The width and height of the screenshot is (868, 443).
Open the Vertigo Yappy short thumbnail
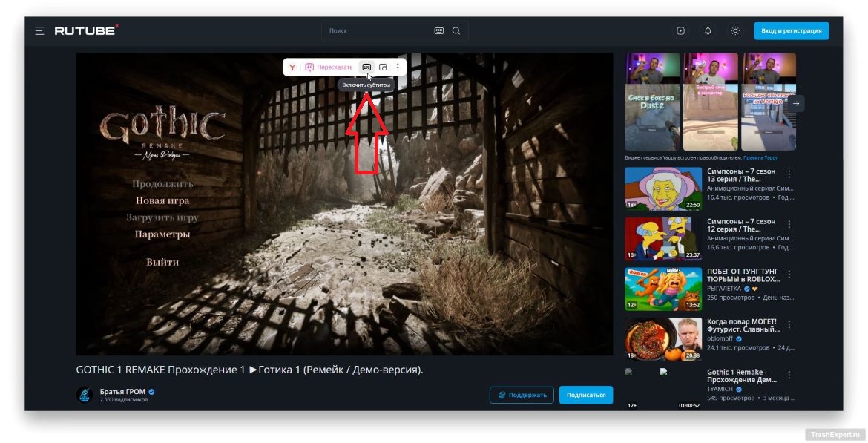coord(769,102)
